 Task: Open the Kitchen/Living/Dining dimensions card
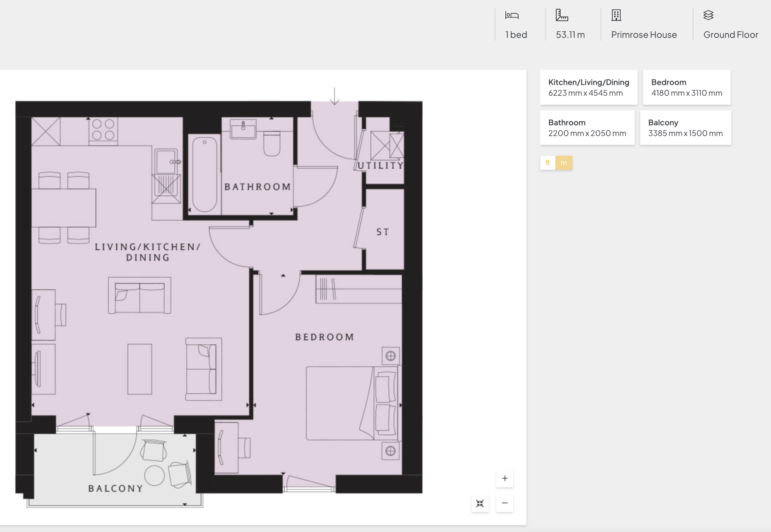click(588, 87)
